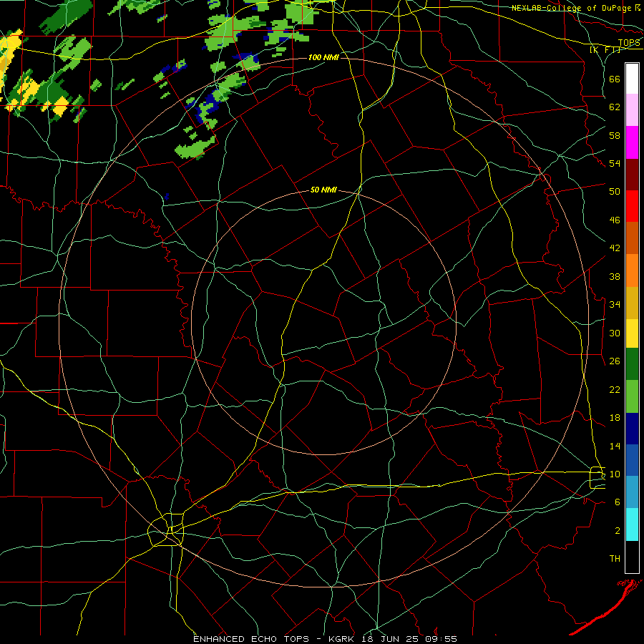The image size is (644, 644).
Task: Click the black TH threshold segment
Action: point(632,557)
